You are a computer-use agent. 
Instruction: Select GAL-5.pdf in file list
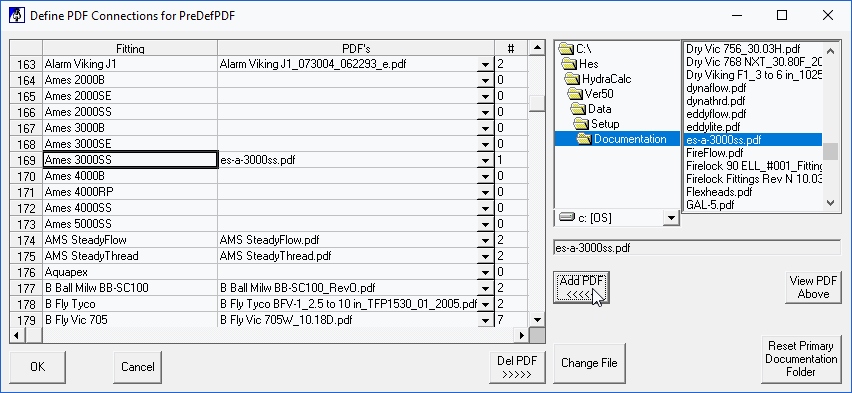[754, 205]
